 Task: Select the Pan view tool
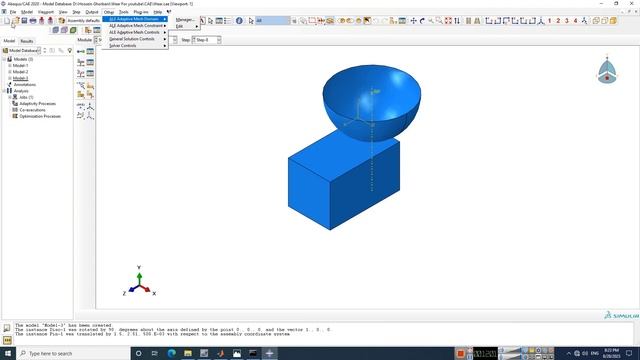[413, 20]
